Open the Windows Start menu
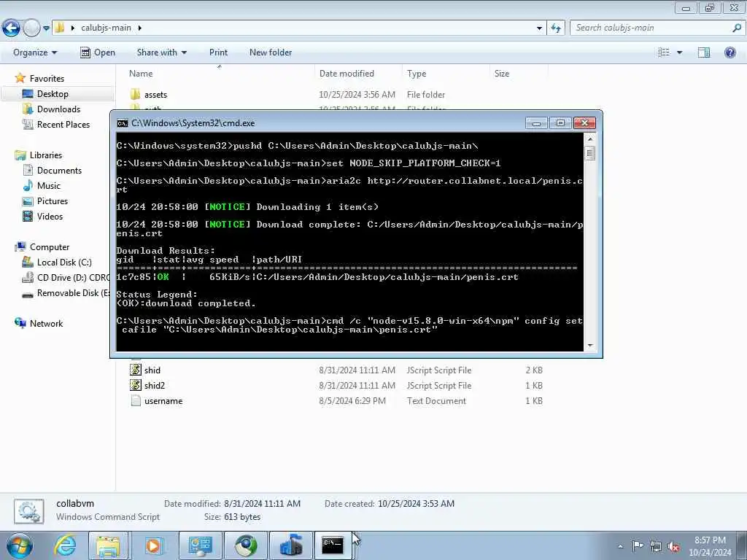This screenshot has height=560, width=747. tap(20, 545)
